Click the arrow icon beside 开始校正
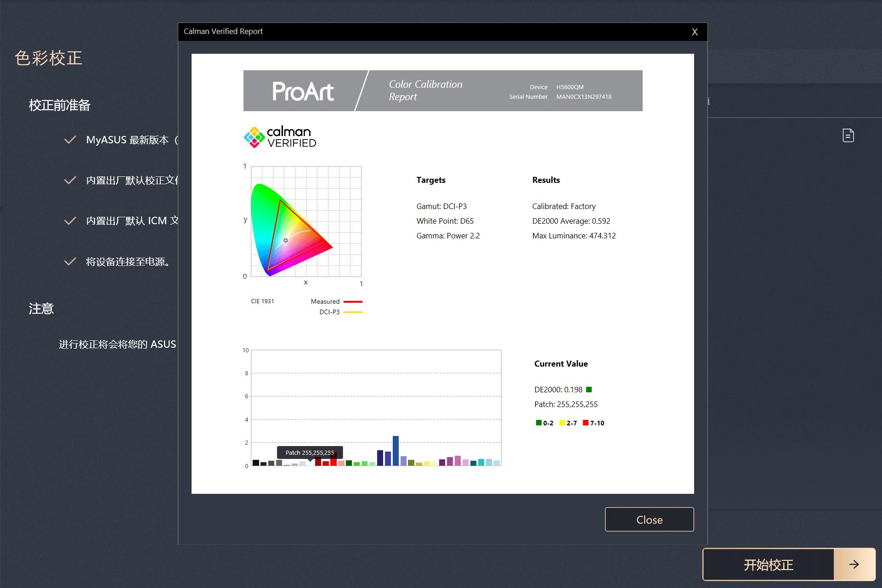882x588 pixels. pyautogui.click(x=854, y=565)
